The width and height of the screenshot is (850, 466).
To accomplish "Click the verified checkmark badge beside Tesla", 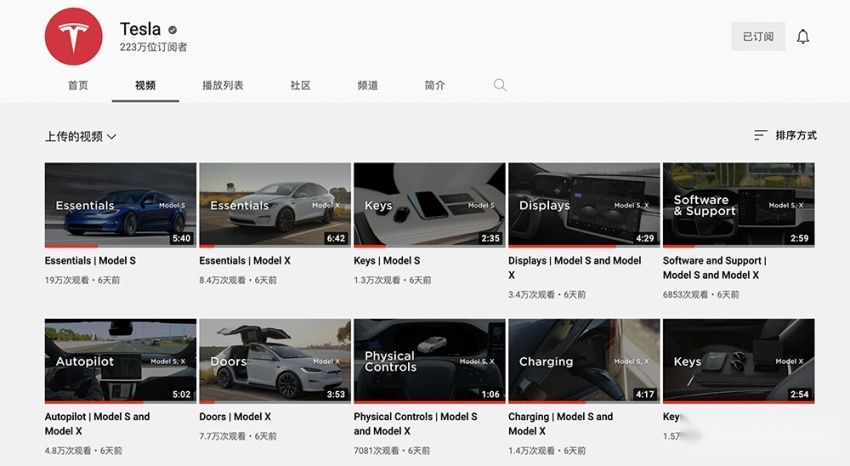I will tap(172, 30).
